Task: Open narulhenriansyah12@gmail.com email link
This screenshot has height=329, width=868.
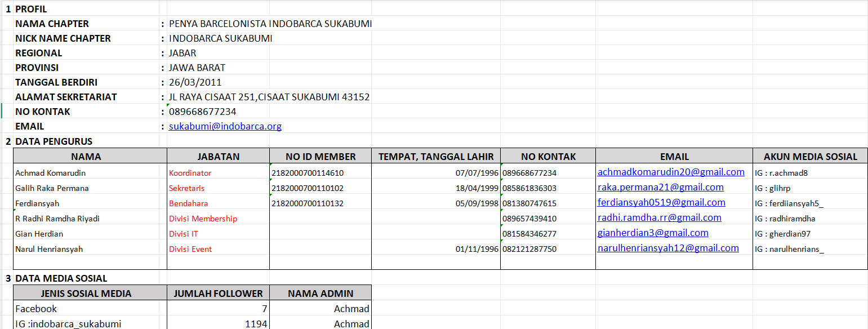Action: (668, 248)
